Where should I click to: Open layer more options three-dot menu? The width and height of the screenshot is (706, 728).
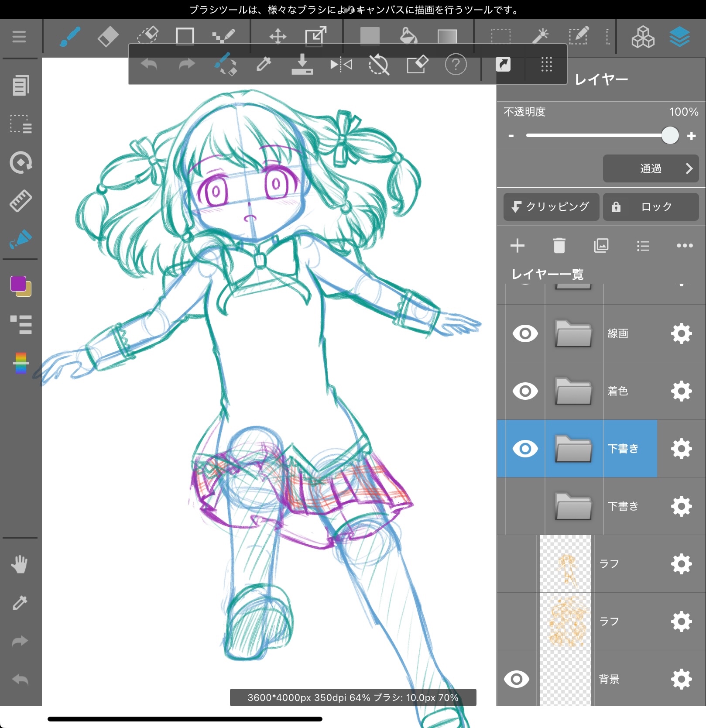coord(684,246)
